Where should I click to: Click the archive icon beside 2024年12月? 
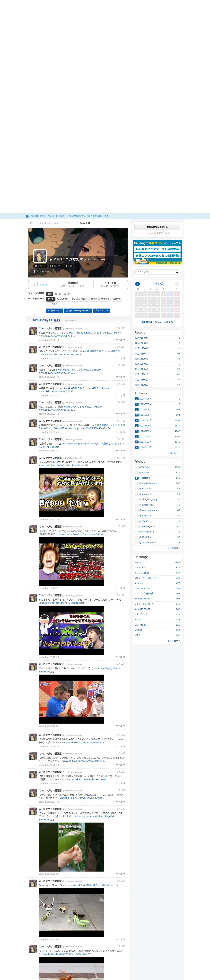coord(136,420)
